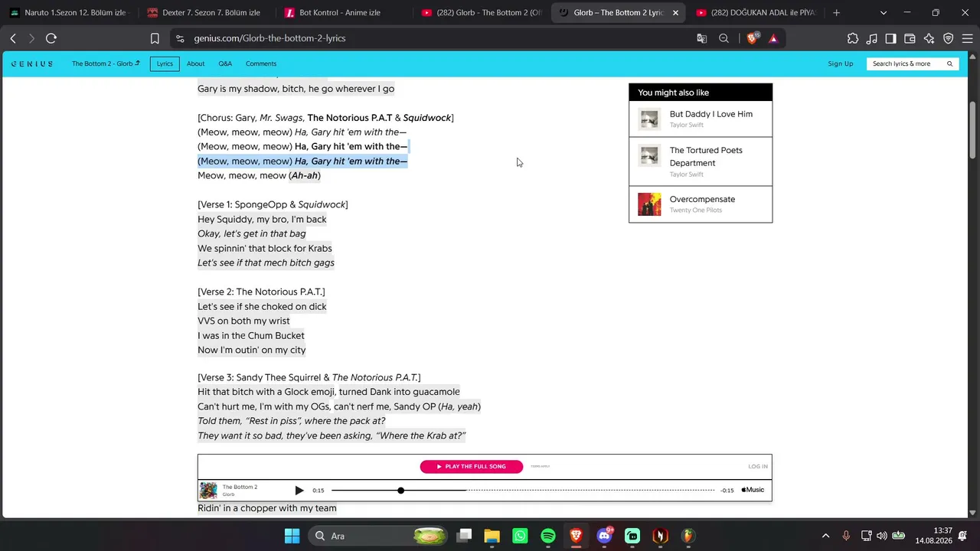
Task: Play The Bottom 2 song preview
Action: (x=299, y=491)
